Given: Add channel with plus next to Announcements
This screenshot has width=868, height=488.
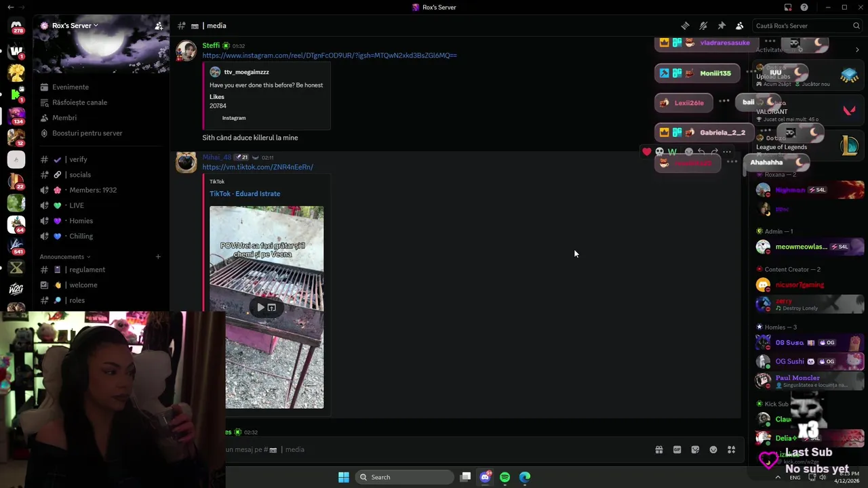Looking at the screenshot, I should point(158,257).
